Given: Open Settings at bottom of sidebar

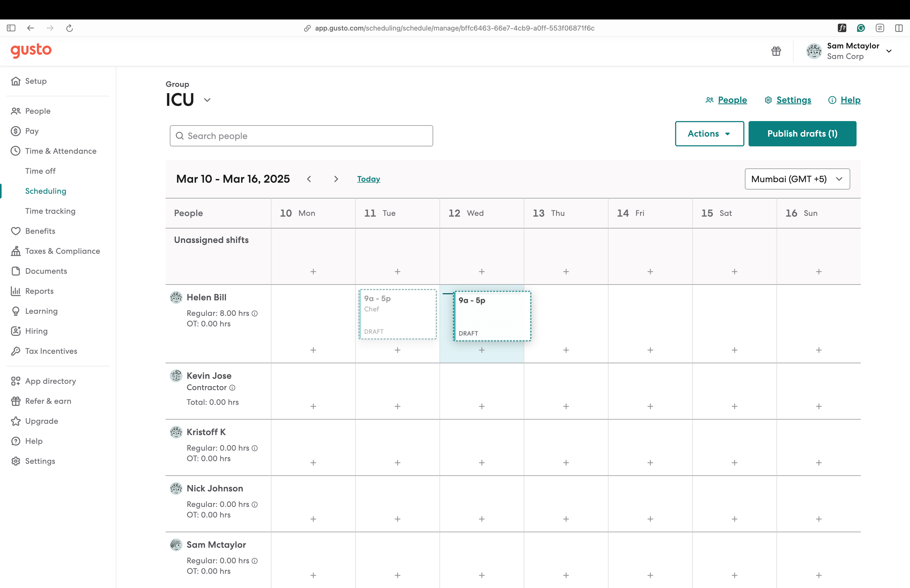Looking at the screenshot, I should pyautogui.click(x=40, y=461).
